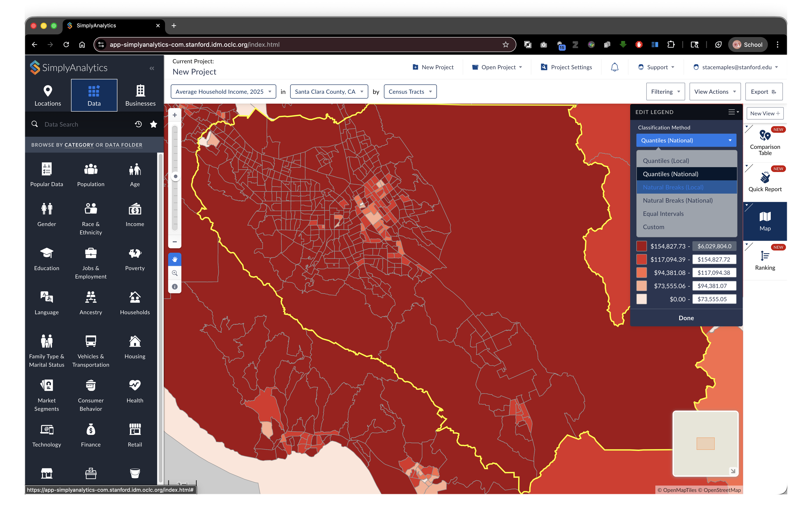The height and width of the screenshot is (527, 812).
Task: Expand the Average Household Income variable dropdown
Action: pyautogui.click(x=224, y=92)
